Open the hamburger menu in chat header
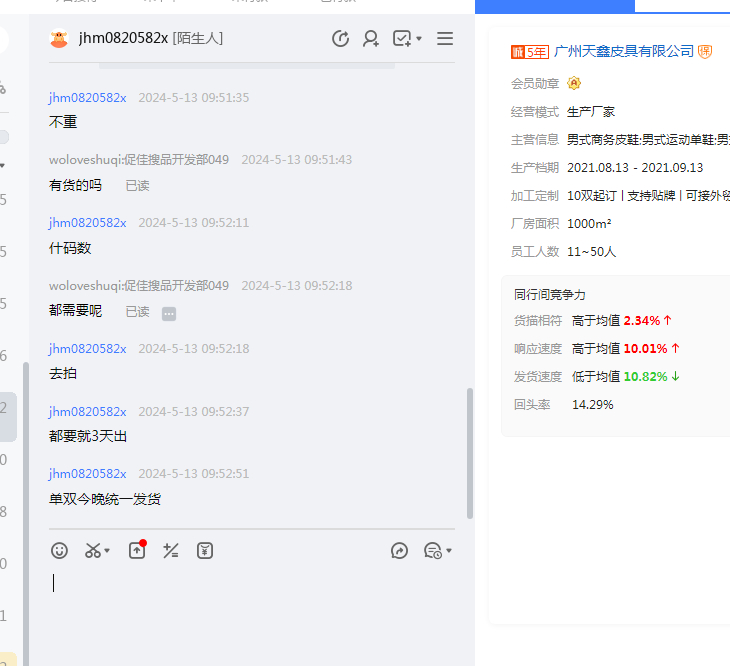730x666 pixels. point(445,39)
